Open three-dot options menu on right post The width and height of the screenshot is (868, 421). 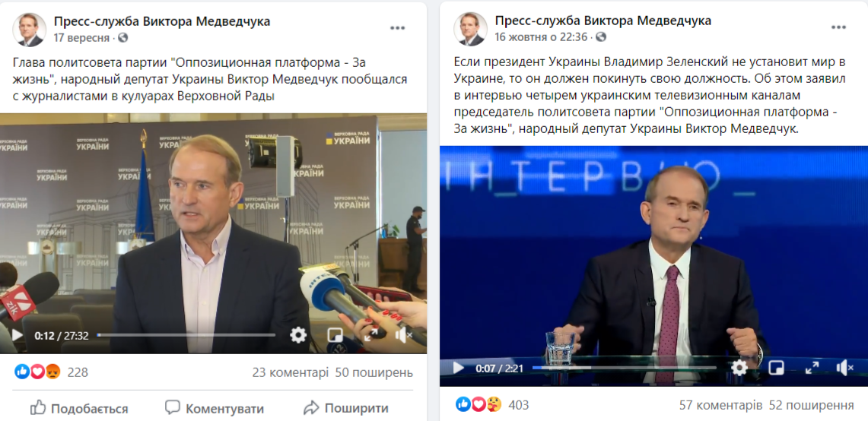click(x=838, y=28)
